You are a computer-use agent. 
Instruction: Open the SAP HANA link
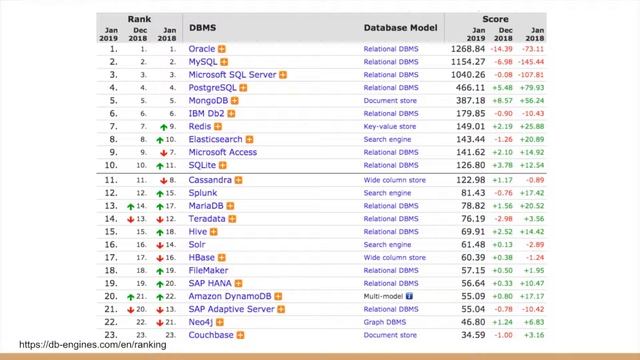[210, 283]
